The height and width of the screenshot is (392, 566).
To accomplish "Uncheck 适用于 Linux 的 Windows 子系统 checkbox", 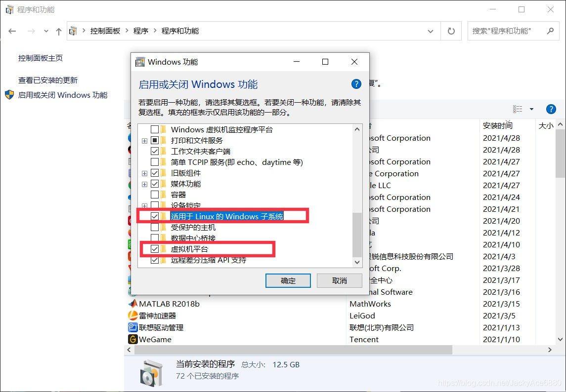I will tap(155, 216).
